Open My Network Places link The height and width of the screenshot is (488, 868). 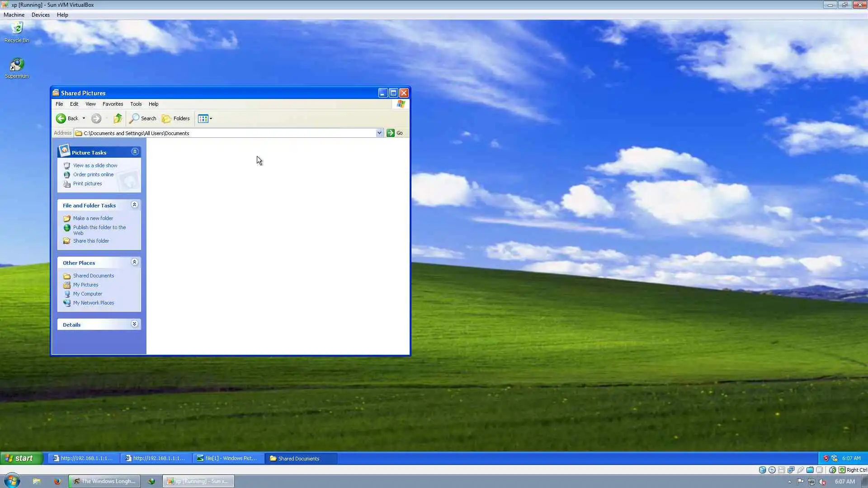coord(93,303)
